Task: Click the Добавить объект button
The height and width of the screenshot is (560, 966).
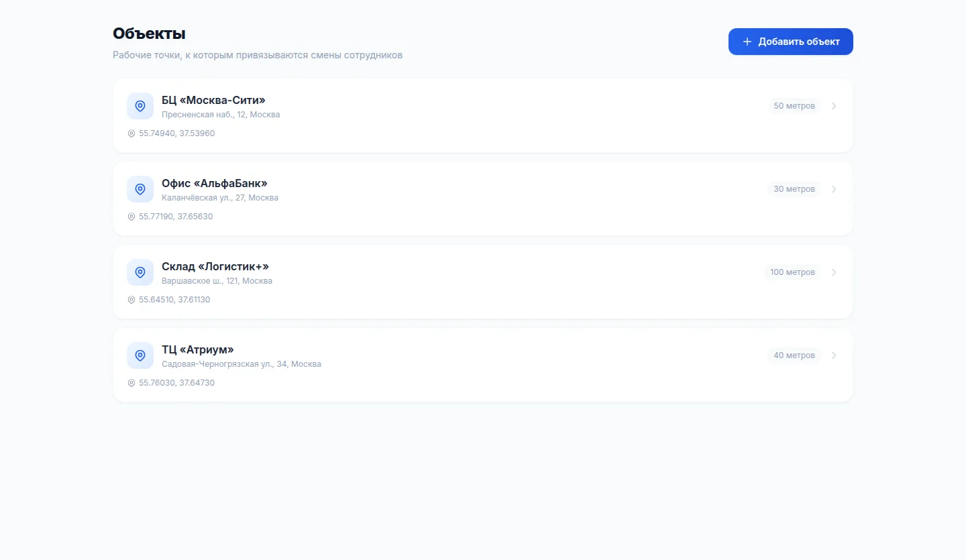Action: 790,42
